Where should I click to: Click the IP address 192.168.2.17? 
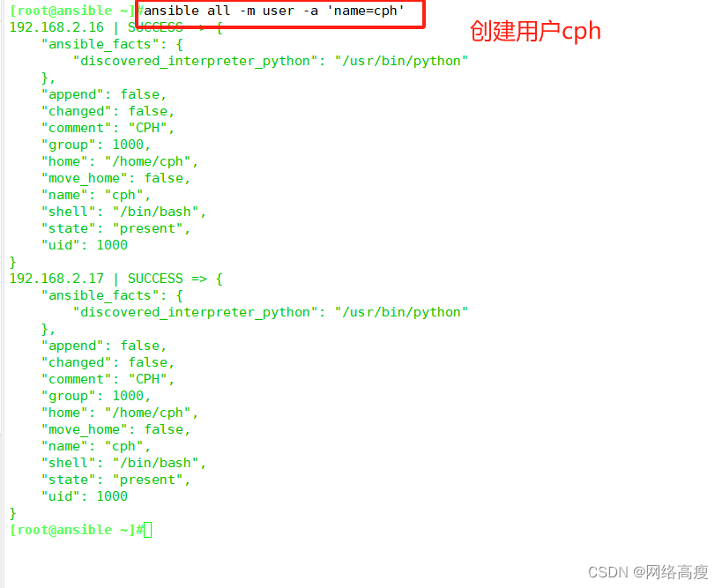pos(56,279)
